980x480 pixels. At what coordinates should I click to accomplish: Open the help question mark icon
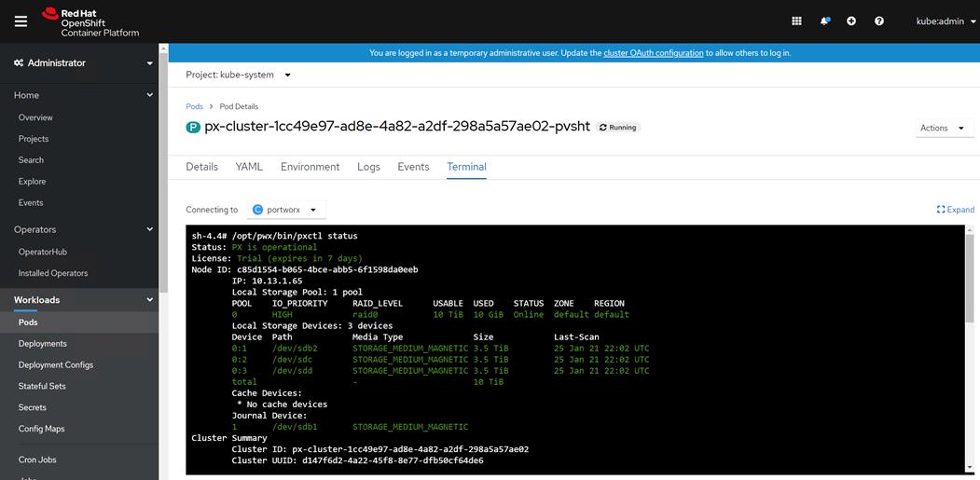(x=879, y=21)
